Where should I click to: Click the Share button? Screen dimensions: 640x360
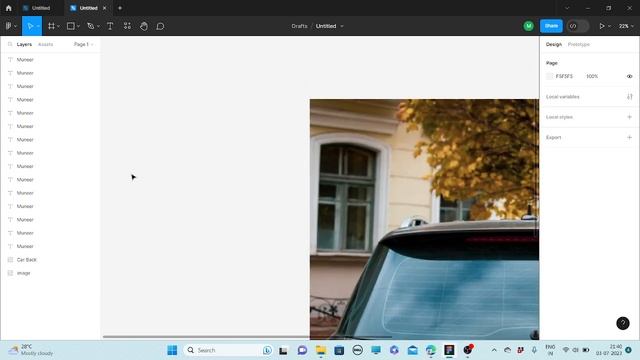(x=551, y=26)
